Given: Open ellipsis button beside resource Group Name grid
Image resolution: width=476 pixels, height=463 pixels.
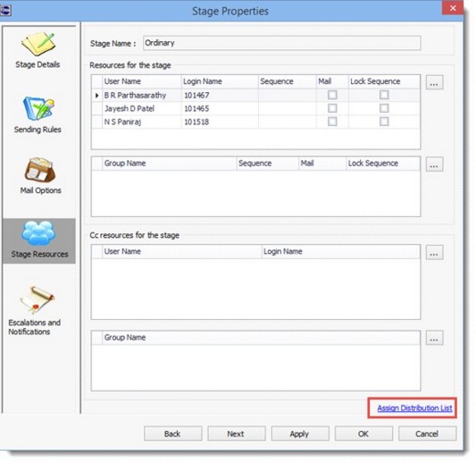Looking at the screenshot, I should tap(434, 164).
